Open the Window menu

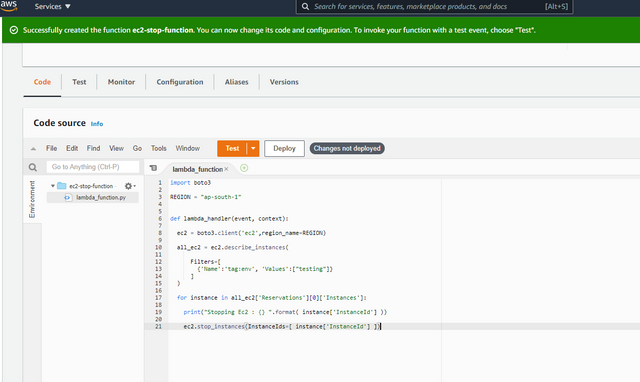point(188,149)
